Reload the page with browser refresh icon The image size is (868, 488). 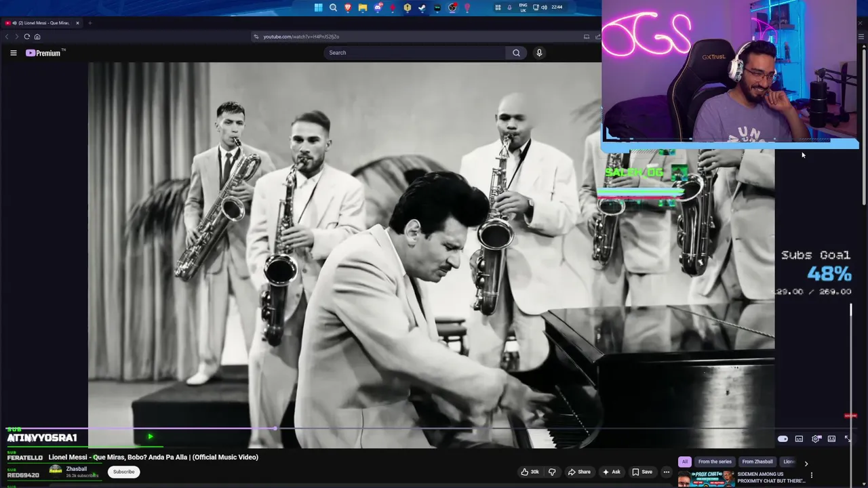tap(27, 37)
